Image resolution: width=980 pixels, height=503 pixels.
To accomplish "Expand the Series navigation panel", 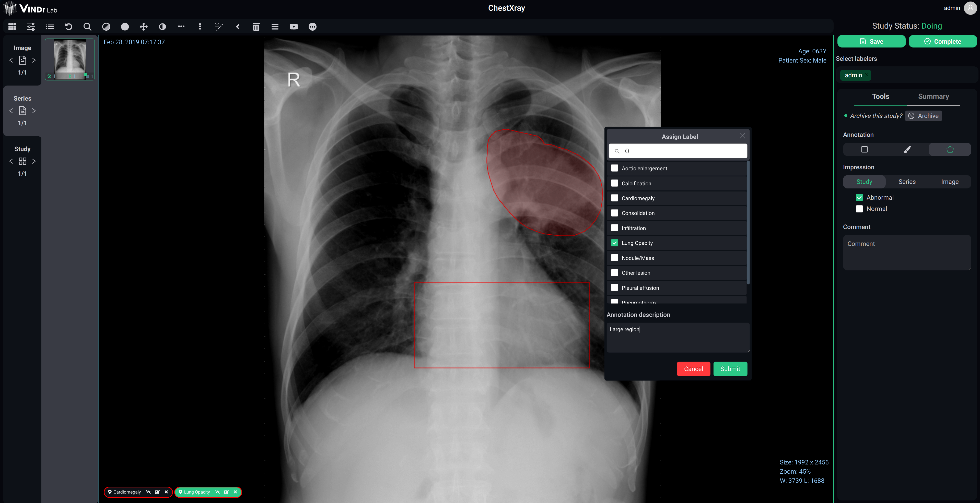I will coord(22,110).
